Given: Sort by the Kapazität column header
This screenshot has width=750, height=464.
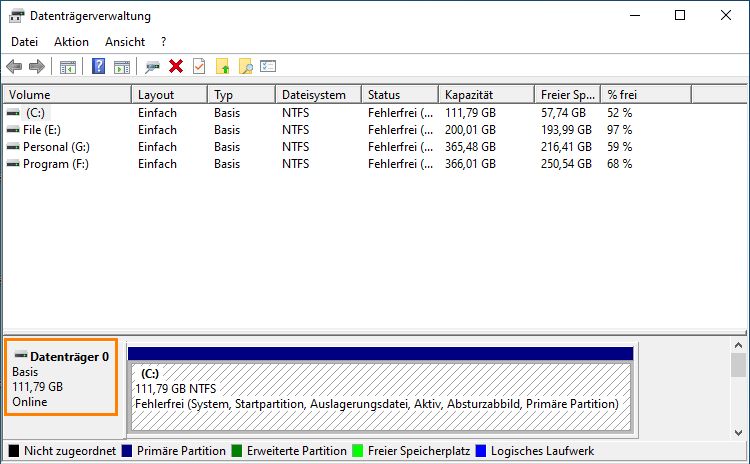Looking at the screenshot, I should [x=486, y=95].
